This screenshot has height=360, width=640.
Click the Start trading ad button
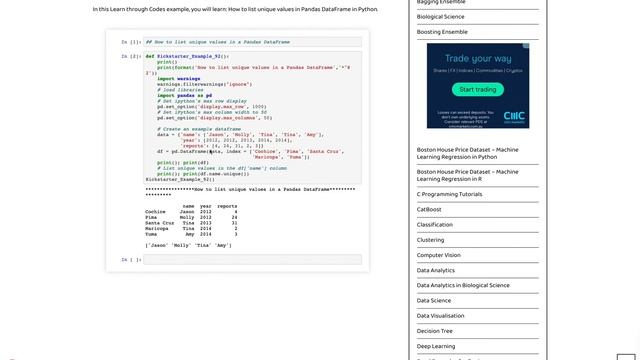click(x=478, y=89)
